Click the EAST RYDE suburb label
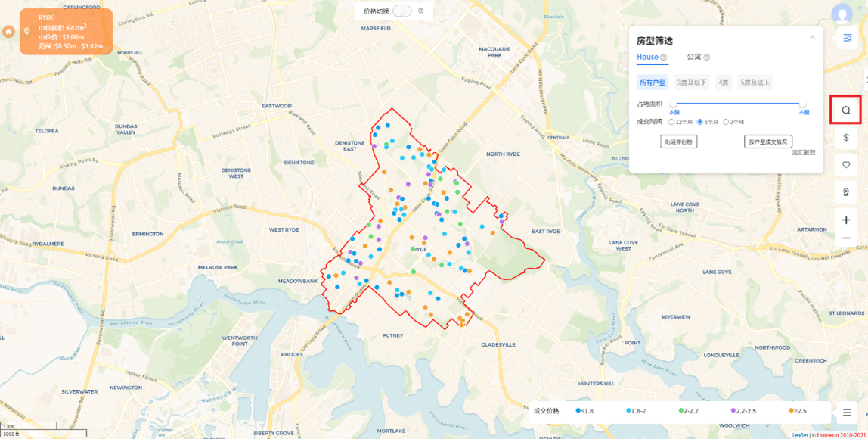Image resolution: width=868 pixels, height=439 pixels. point(546,231)
